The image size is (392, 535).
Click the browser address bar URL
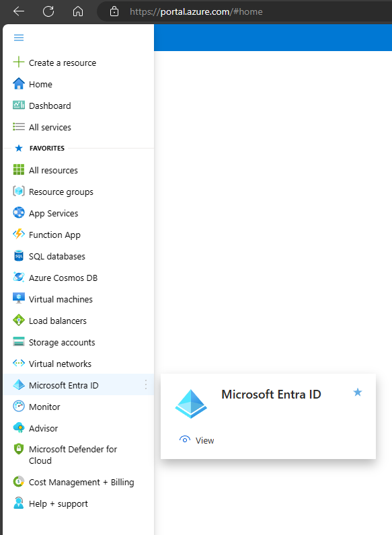[x=196, y=11]
